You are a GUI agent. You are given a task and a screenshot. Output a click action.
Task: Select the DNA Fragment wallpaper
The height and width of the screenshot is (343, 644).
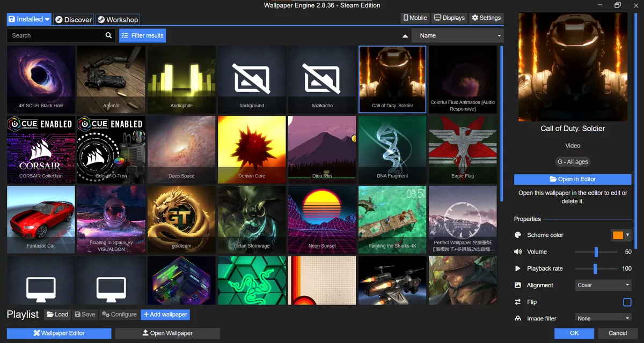click(x=392, y=150)
